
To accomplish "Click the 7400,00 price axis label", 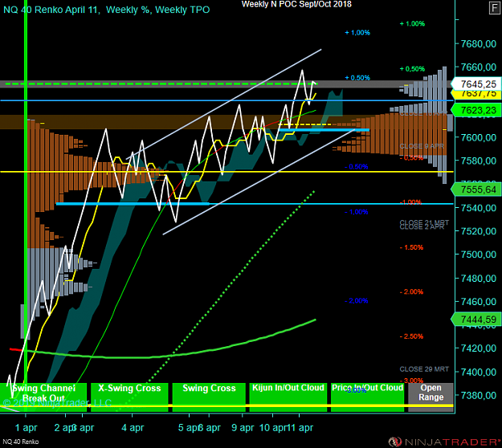I will pyautogui.click(x=479, y=372).
